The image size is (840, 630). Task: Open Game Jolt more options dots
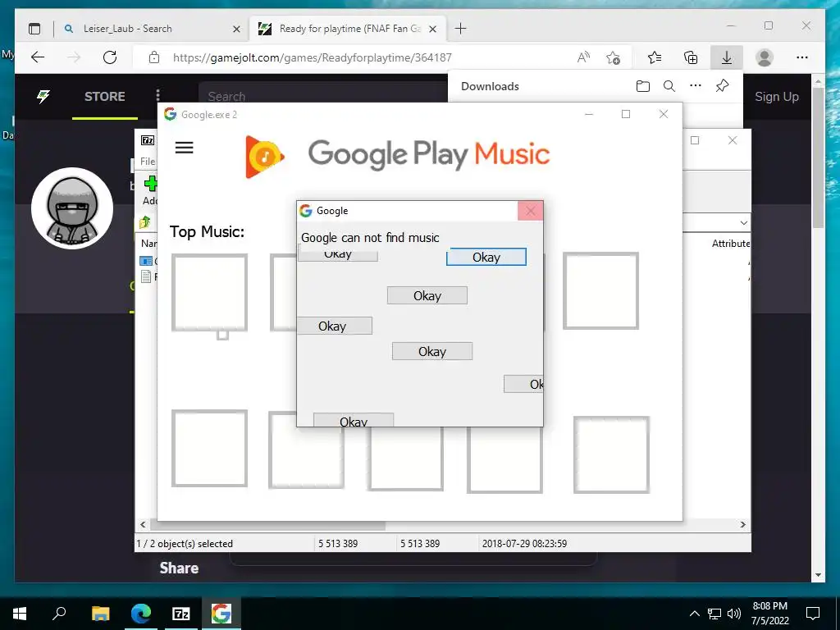click(x=157, y=96)
